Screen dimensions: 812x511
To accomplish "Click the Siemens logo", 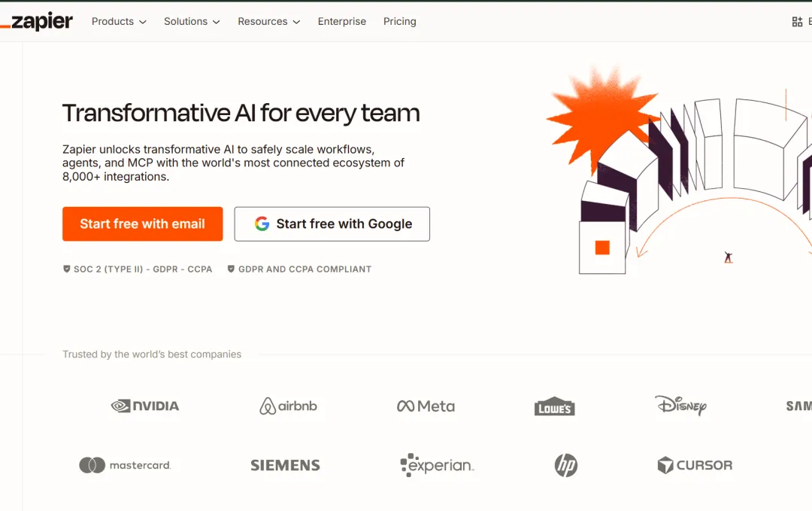I will tap(286, 465).
